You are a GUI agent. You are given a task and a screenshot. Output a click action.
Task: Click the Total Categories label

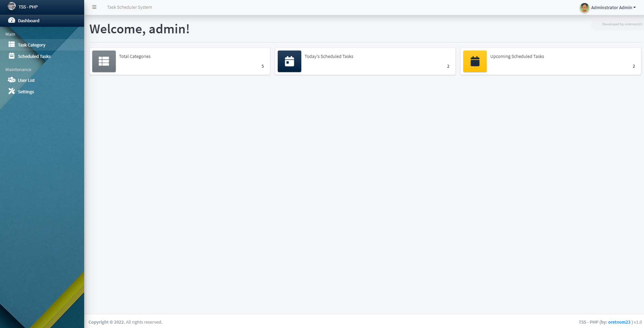pos(135,57)
